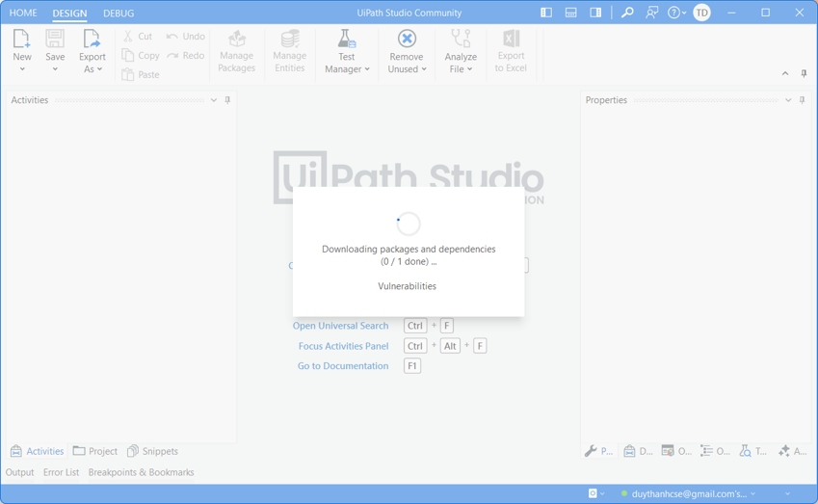Open the help dropdown arrow
This screenshot has height=504, width=818.
(x=684, y=13)
